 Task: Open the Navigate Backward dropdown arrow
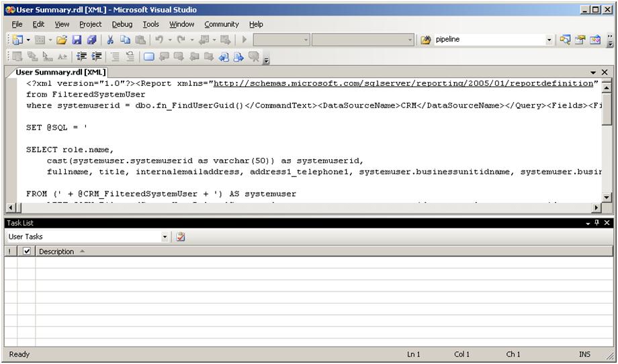(214, 40)
